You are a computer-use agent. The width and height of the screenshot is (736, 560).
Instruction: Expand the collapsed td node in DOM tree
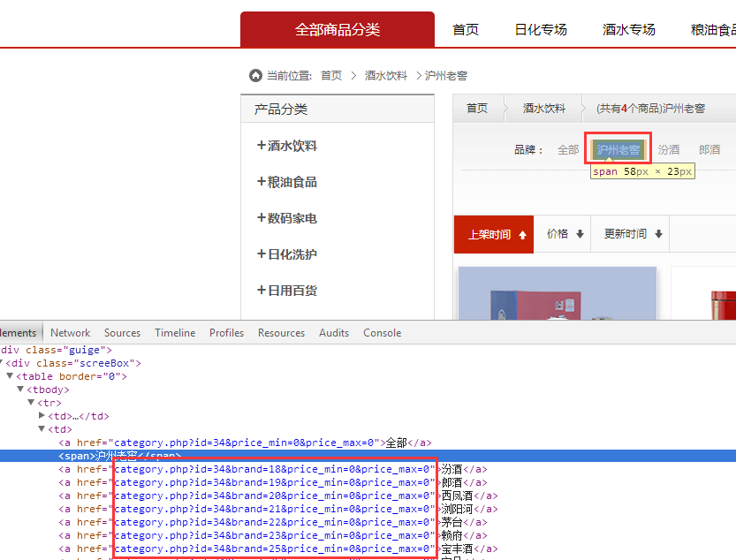[42, 416]
